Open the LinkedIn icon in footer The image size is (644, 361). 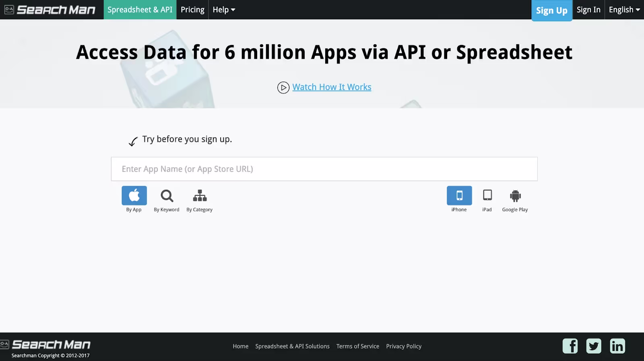pyautogui.click(x=617, y=346)
